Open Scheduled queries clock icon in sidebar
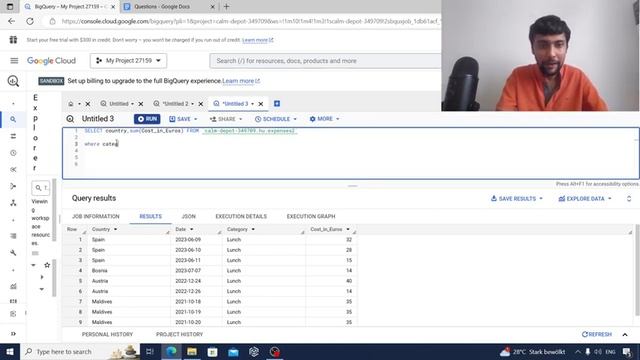Image resolution: width=640 pixels, height=360 pixels. (13, 153)
